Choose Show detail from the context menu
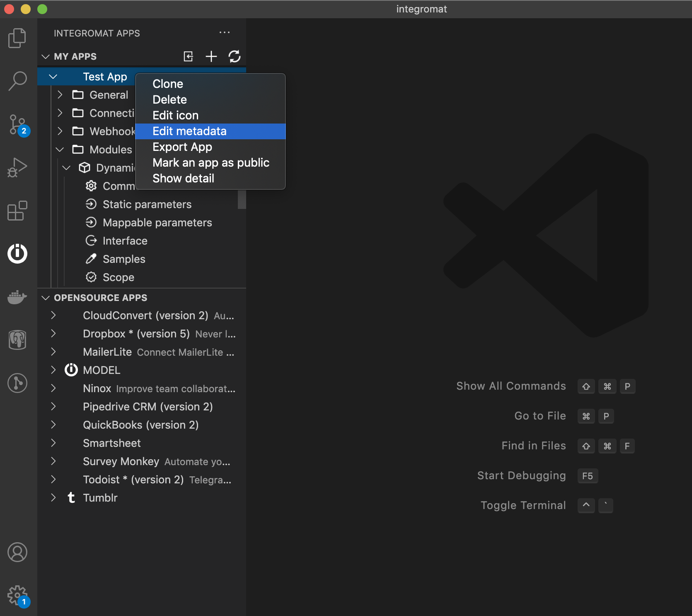This screenshot has height=616, width=692. pyautogui.click(x=211, y=178)
